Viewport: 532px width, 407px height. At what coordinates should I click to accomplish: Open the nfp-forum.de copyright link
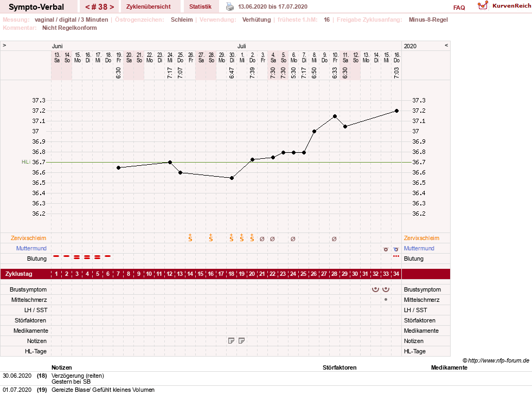(x=496, y=360)
